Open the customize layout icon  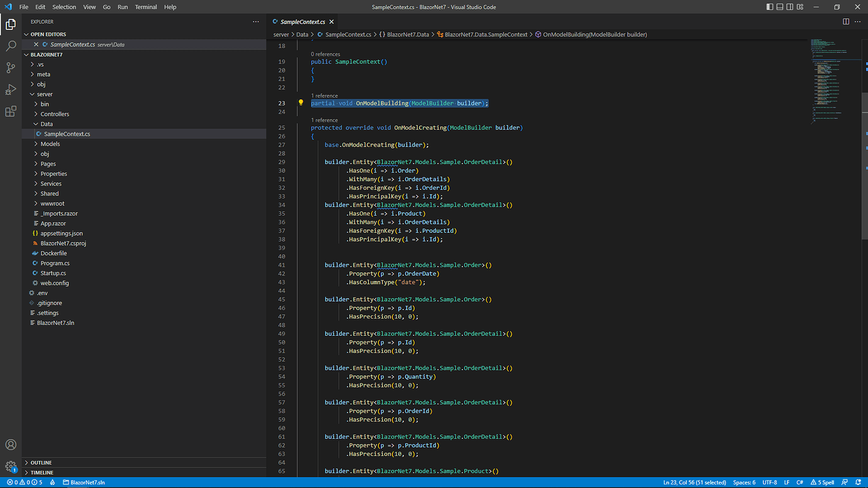(801, 7)
